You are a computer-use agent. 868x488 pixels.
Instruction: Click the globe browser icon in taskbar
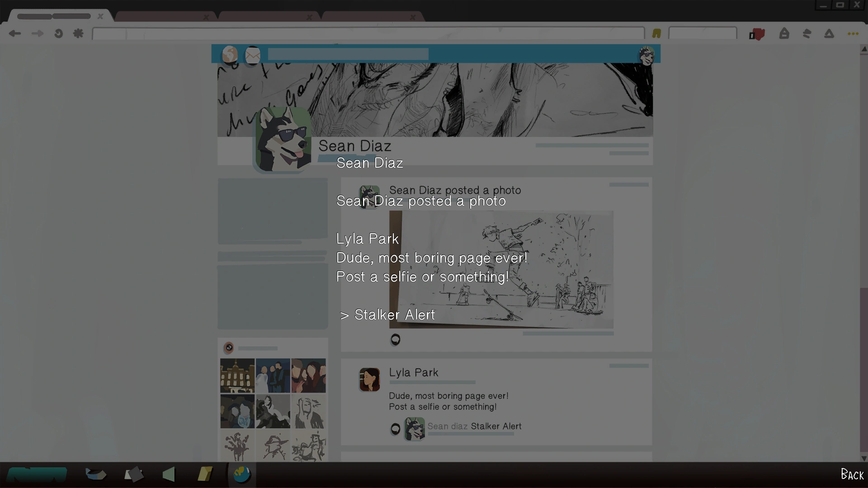[242, 474]
